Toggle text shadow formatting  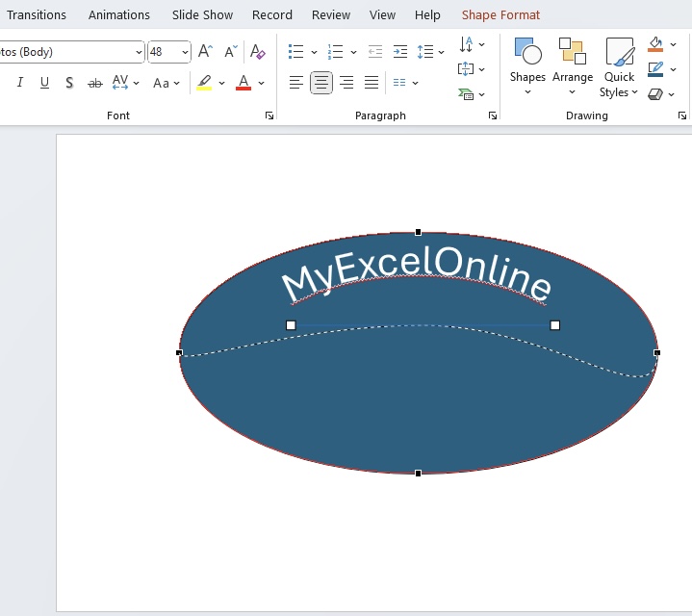[x=69, y=83]
